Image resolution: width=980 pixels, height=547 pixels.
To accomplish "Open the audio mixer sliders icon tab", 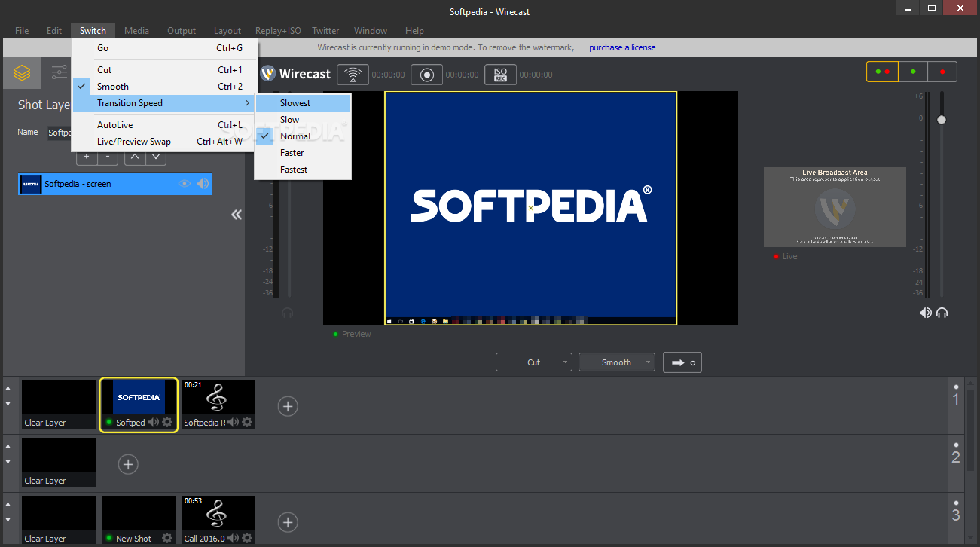I will (60, 73).
